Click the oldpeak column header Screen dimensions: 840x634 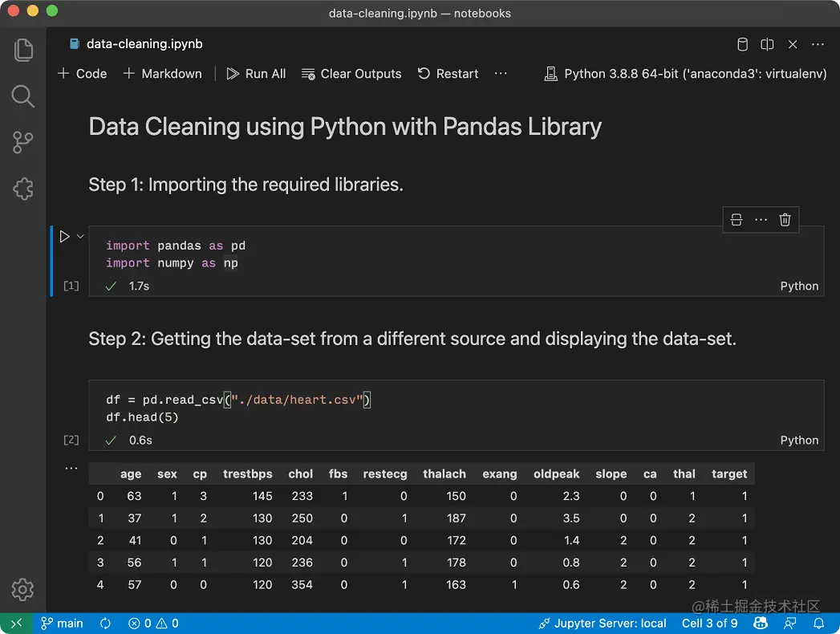click(x=557, y=473)
